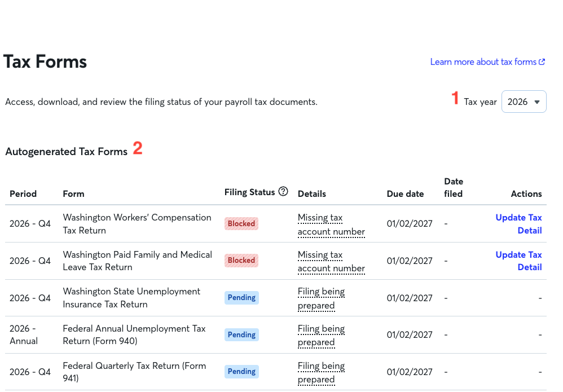Click Pending badge on Form 941 row
Viewport: 563px width, 392px height.
241,372
